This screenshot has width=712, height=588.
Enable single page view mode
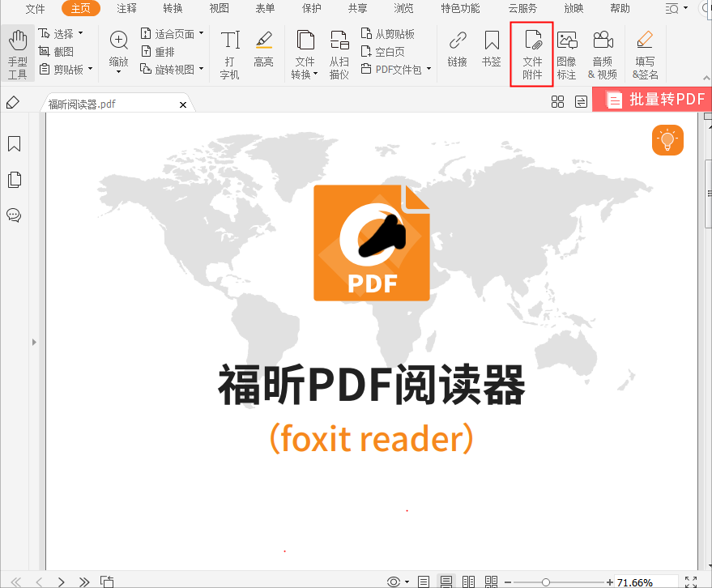(x=424, y=582)
